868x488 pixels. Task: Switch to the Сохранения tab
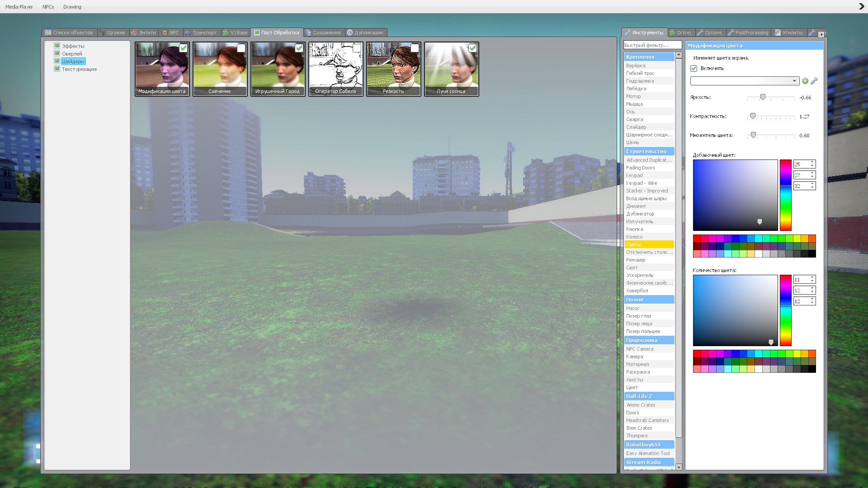(324, 33)
